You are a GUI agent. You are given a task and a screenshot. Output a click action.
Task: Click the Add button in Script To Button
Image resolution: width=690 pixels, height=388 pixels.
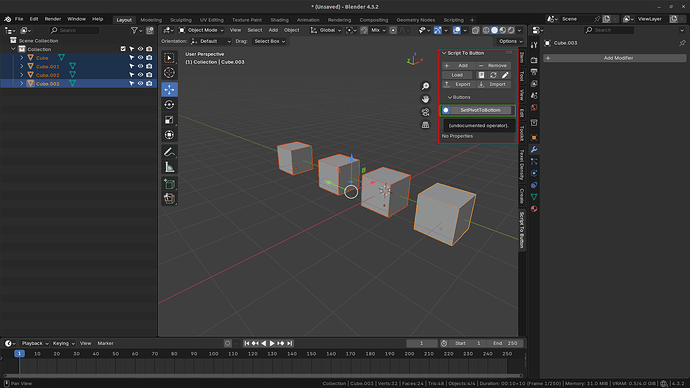pyautogui.click(x=458, y=66)
